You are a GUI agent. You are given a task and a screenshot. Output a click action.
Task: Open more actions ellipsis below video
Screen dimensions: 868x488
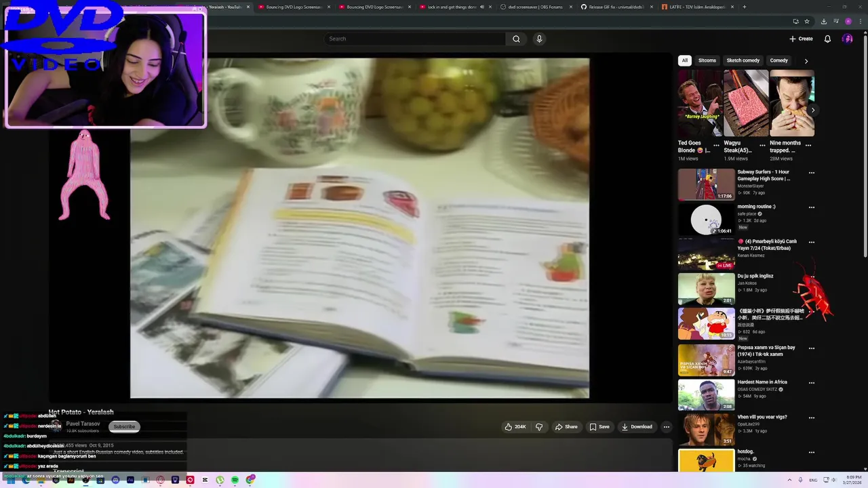(666, 426)
